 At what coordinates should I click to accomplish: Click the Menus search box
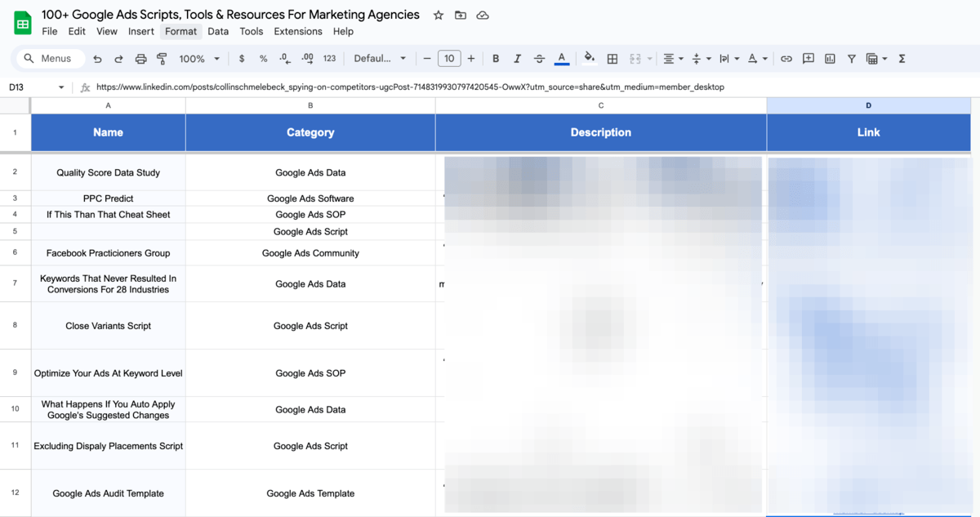pos(49,59)
